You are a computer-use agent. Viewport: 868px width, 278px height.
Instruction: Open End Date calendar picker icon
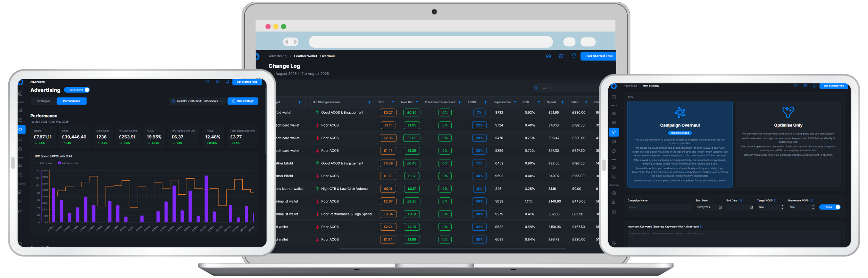click(x=751, y=207)
